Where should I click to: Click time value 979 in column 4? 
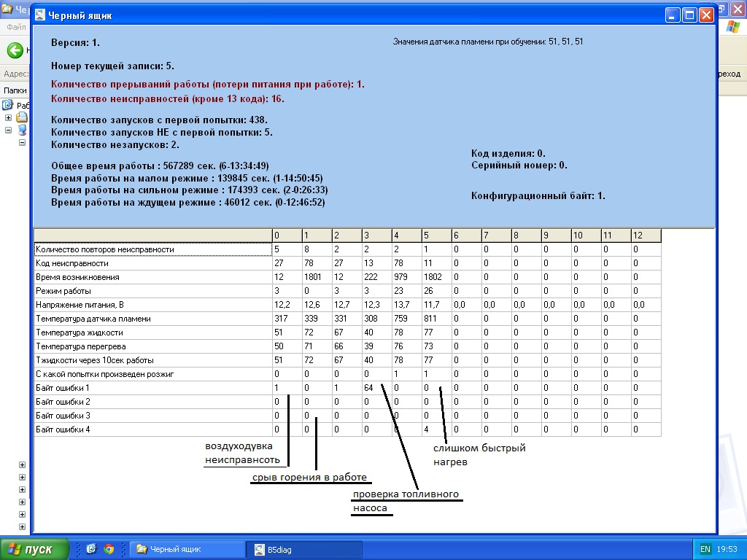pyautogui.click(x=407, y=277)
